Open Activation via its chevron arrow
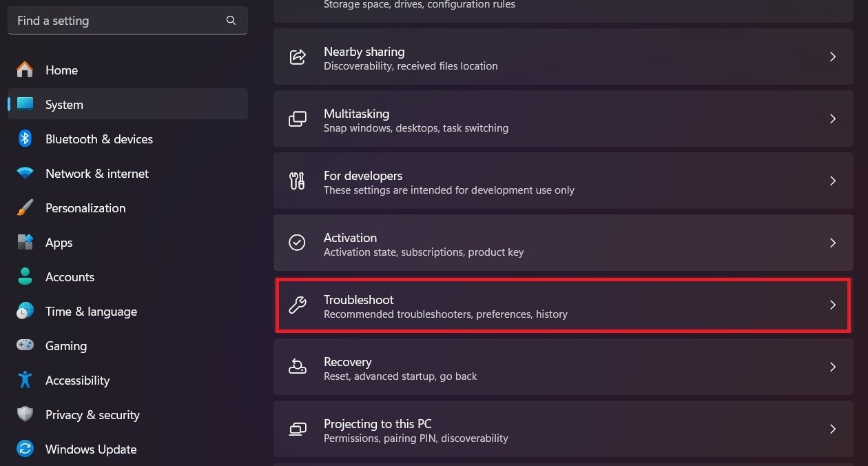 833,243
